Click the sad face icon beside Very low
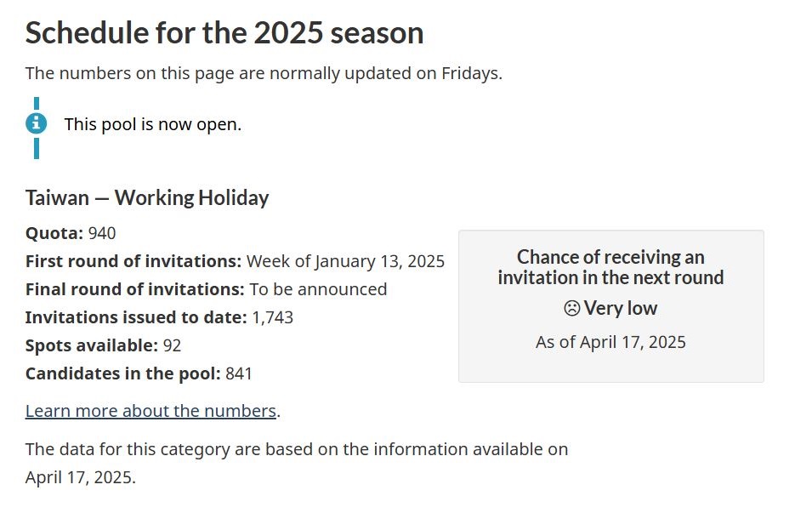 (571, 308)
